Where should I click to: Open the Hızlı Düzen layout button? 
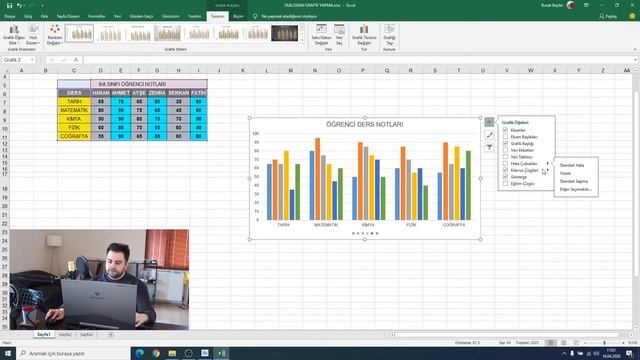point(33,35)
